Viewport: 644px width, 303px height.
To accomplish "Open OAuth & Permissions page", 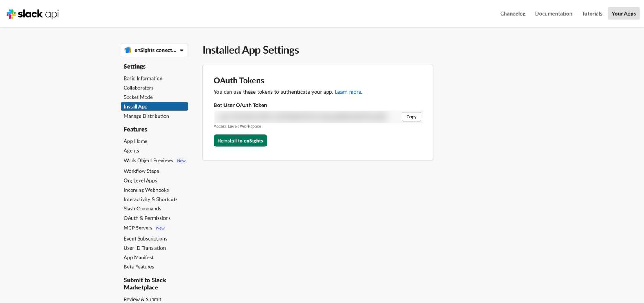I will [x=147, y=218].
